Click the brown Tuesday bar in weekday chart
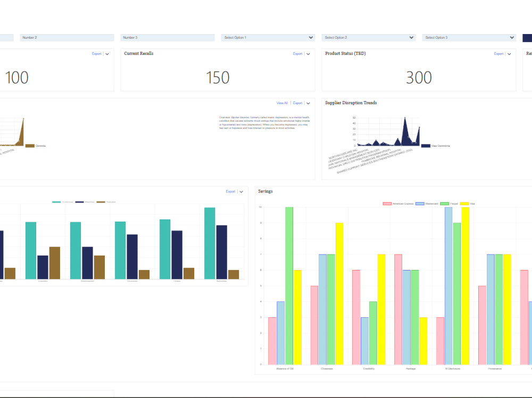 coord(55,263)
